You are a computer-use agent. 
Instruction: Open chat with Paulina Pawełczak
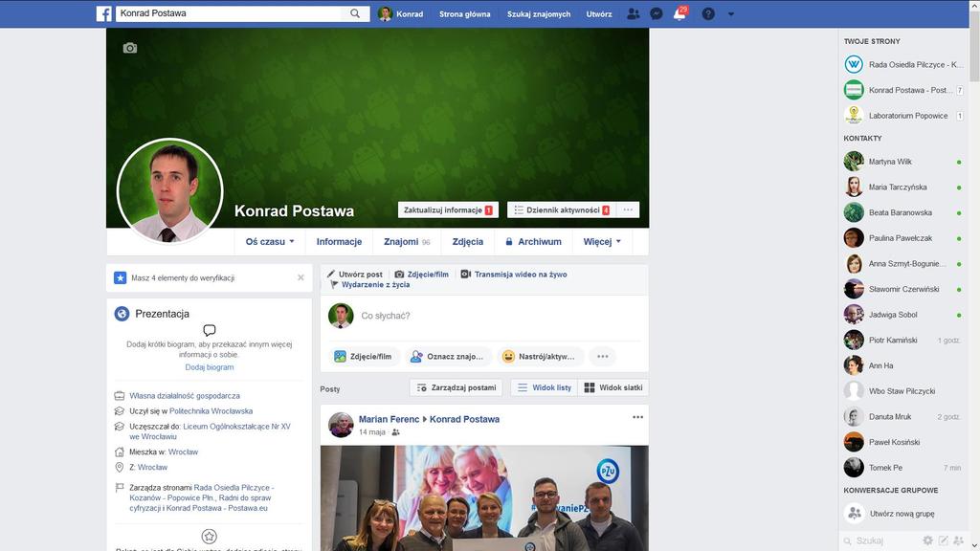[903, 238]
